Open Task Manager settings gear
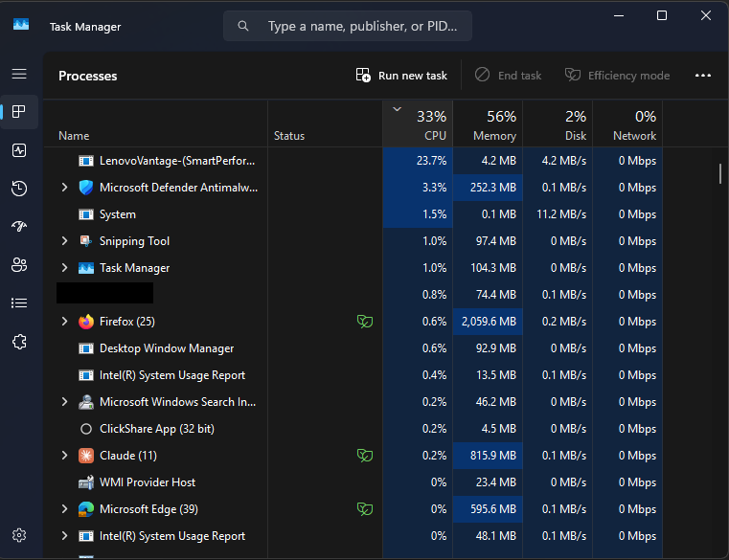The width and height of the screenshot is (729, 560). coord(19,535)
